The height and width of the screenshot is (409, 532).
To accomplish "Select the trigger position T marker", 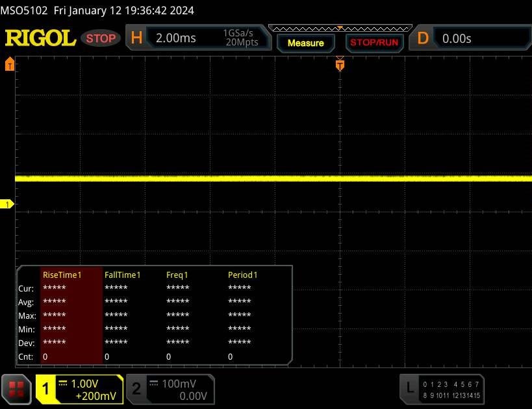I will pyautogui.click(x=340, y=65).
